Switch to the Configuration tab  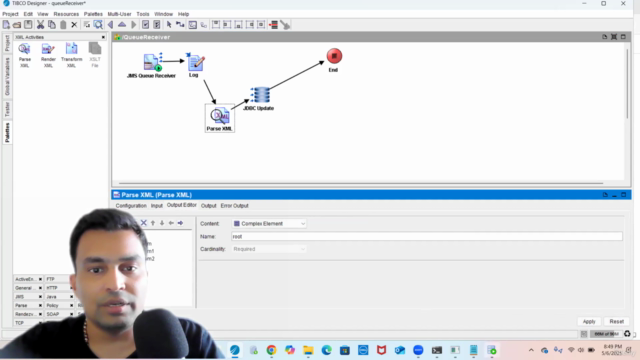pos(131,206)
